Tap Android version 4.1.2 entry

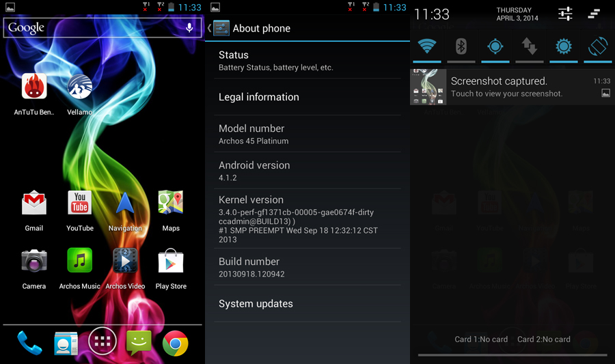coord(307,171)
